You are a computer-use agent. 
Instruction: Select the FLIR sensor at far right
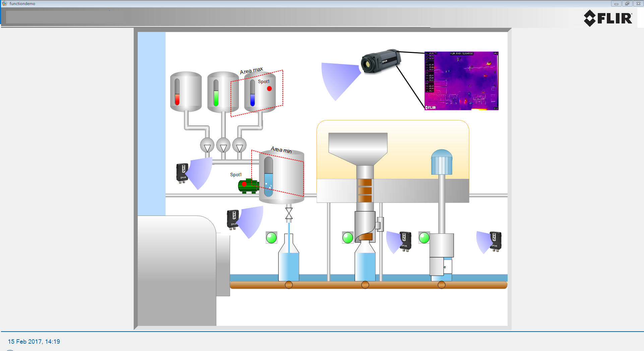(495, 241)
